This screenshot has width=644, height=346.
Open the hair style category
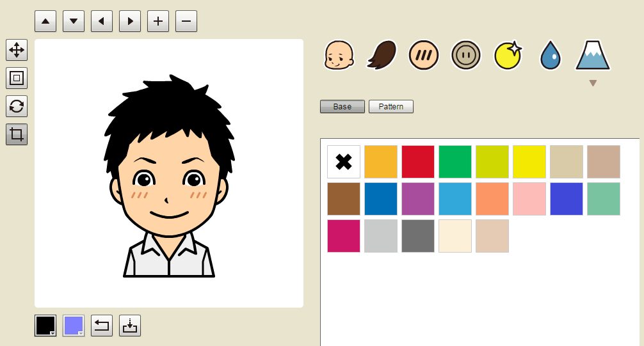tap(382, 56)
